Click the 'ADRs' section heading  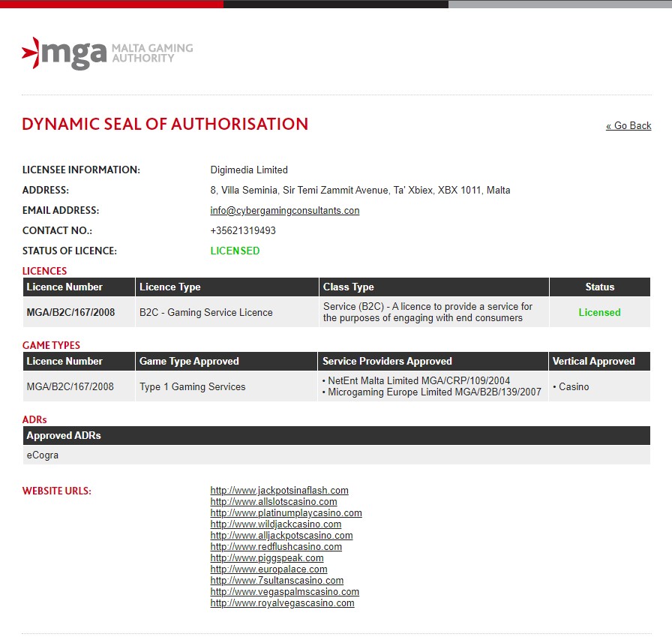point(34,419)
